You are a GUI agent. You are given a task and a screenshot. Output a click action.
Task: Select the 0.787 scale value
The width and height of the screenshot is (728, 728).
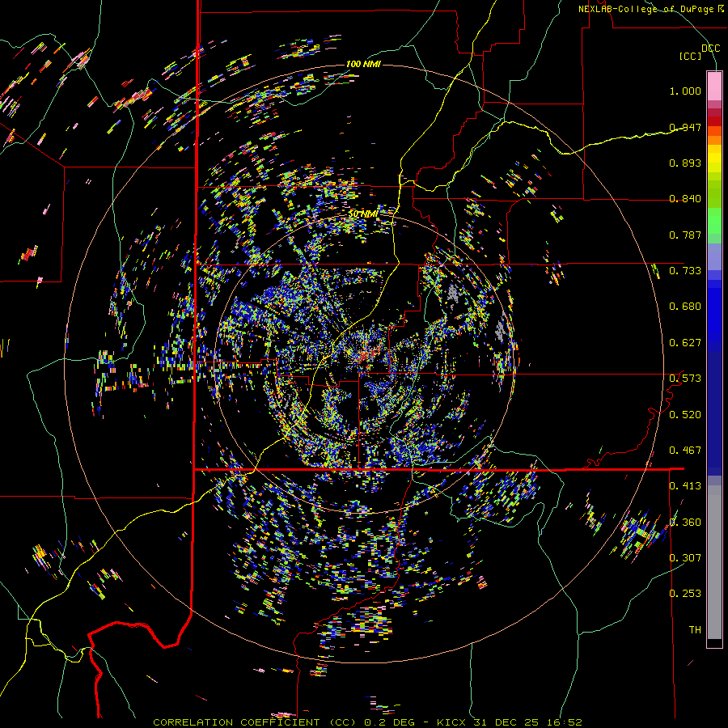[x=685, y=235]
